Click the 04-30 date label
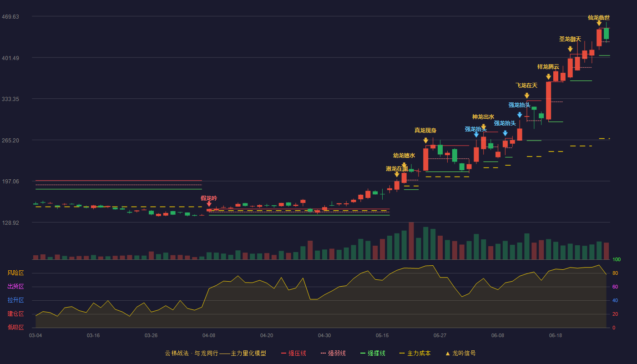 click(x=324, y=335)
